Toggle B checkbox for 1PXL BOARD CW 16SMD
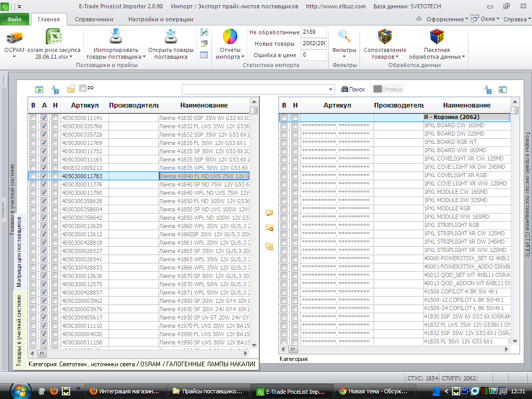This screenshot has height=399, width=532. pyautogui.click(x=284, y=126)
